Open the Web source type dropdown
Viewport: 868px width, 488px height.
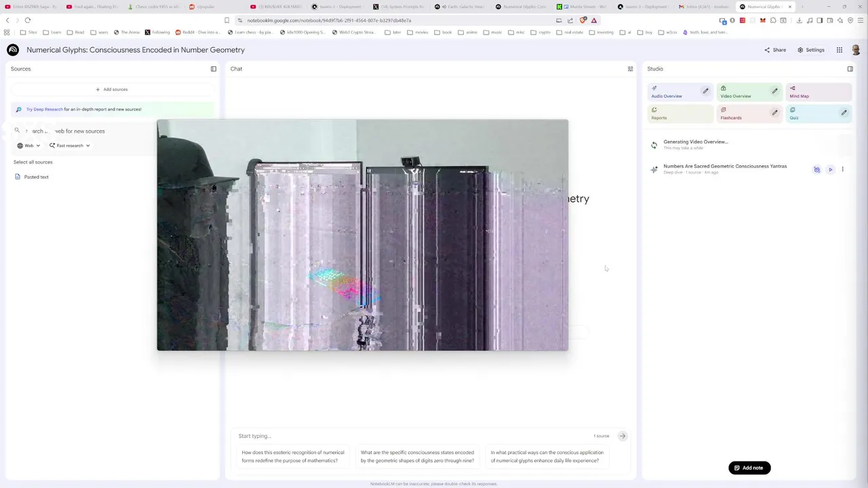(28, 146)
